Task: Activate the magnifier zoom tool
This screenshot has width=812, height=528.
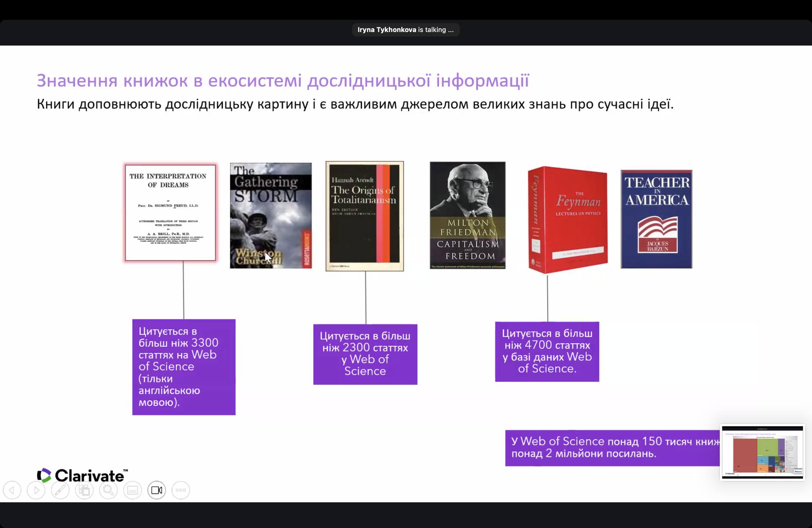Action: 108,490
